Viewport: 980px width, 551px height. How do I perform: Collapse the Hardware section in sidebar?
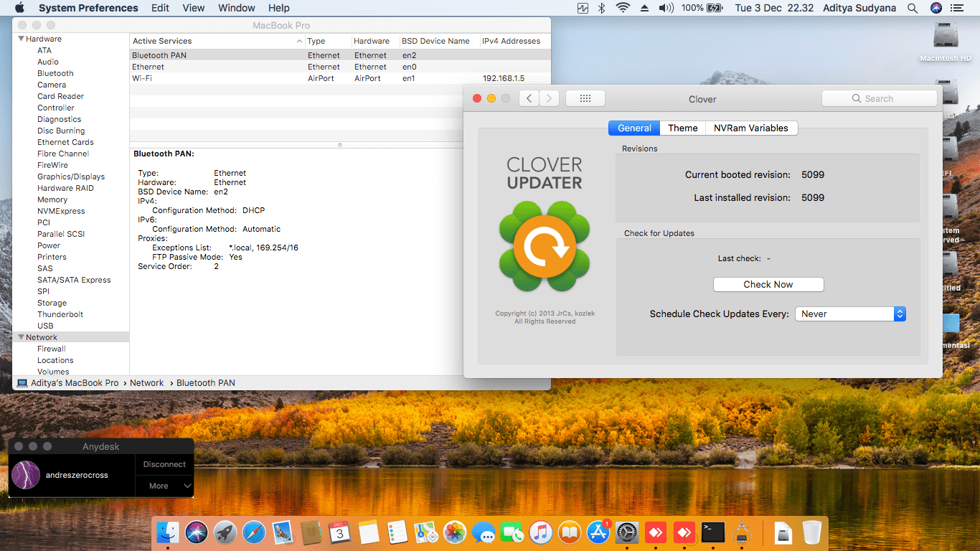click(x=22, y=39)
